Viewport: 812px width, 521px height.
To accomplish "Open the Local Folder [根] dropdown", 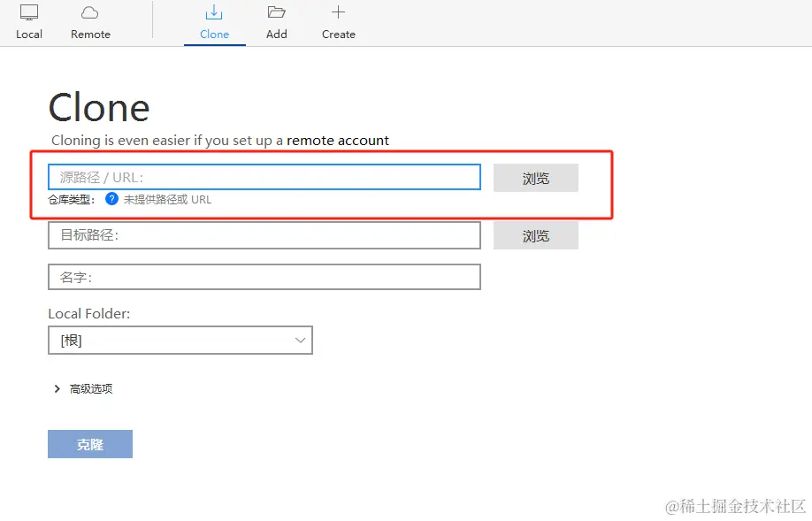I will (180, 341).
